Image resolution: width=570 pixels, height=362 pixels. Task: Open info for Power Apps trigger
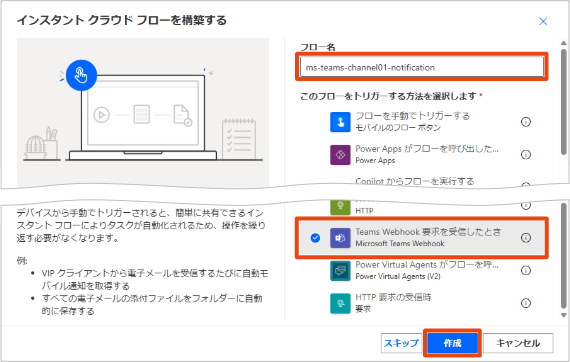[526, 154]
